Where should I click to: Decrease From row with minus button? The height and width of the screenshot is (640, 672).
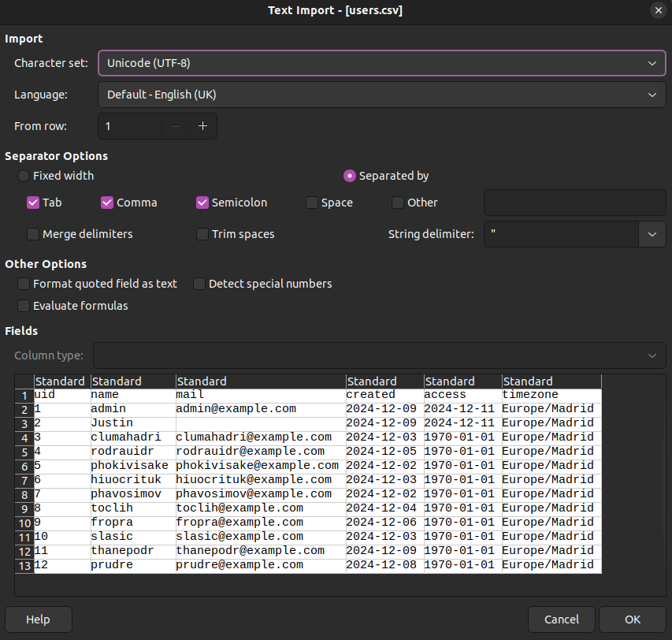[x=175, y=126]
